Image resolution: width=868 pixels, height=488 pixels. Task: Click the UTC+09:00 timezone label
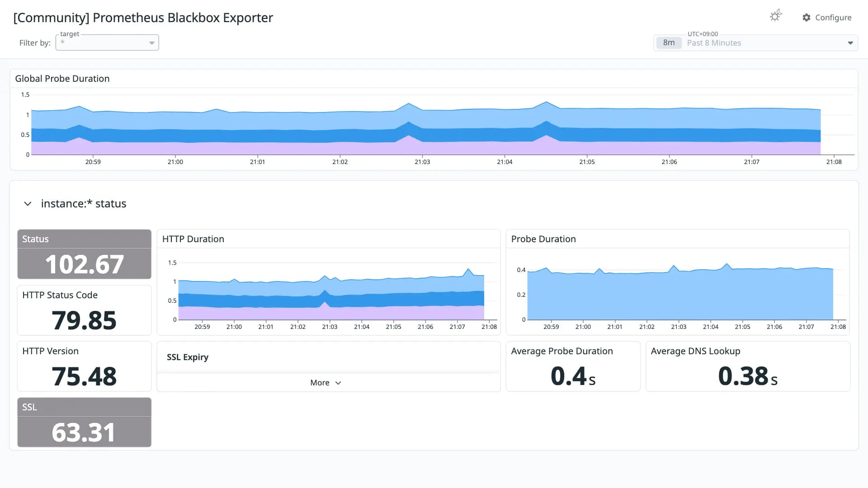pyautogui.click(x=703, y=34)
